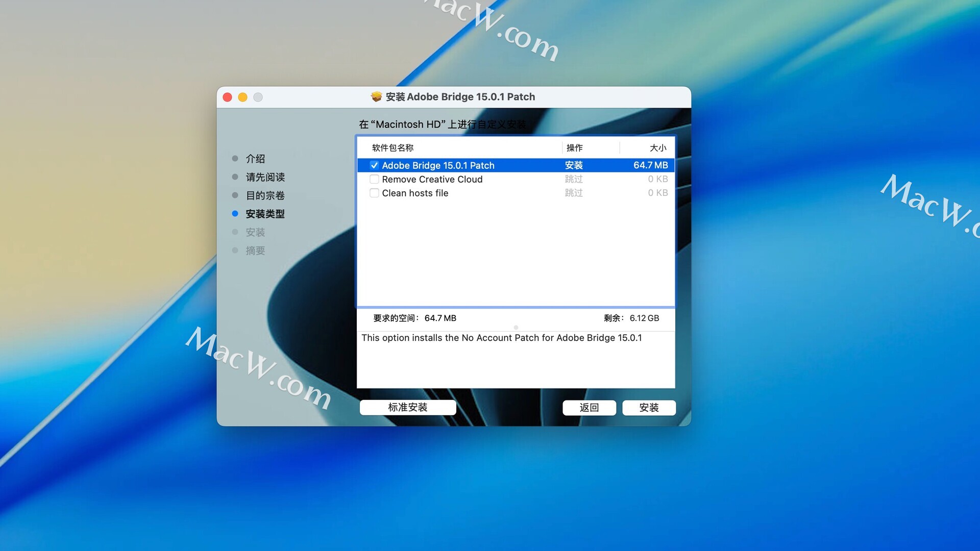
Task: Click the splitter handle dot below space info
Action: coord(516,328)
